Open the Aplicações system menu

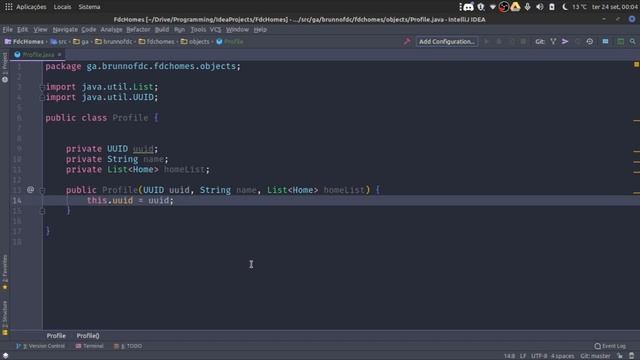pyautogui.click(x=31, y=7)
